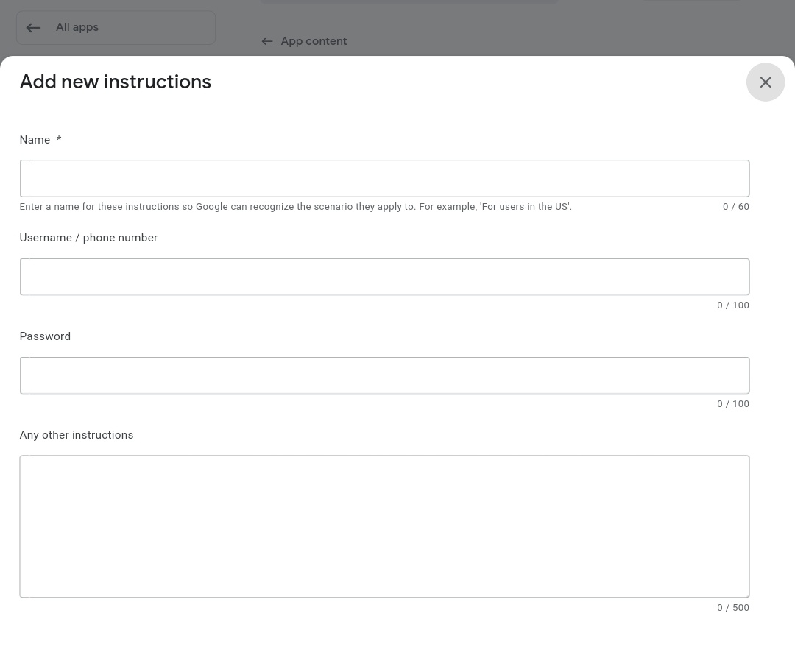Click the Password label

click(x=45, y=336)
